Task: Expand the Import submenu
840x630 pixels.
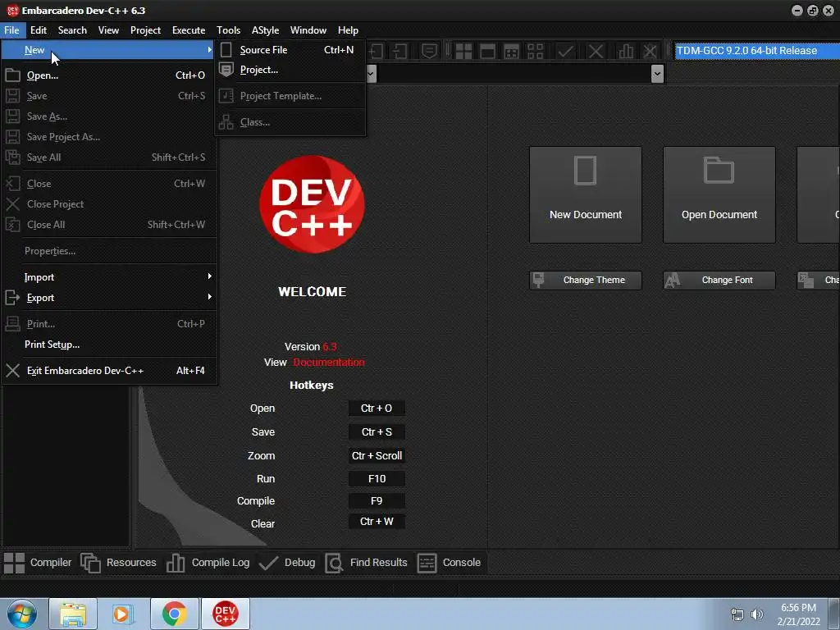Action: pyautogui.click(x=109, y=277)
